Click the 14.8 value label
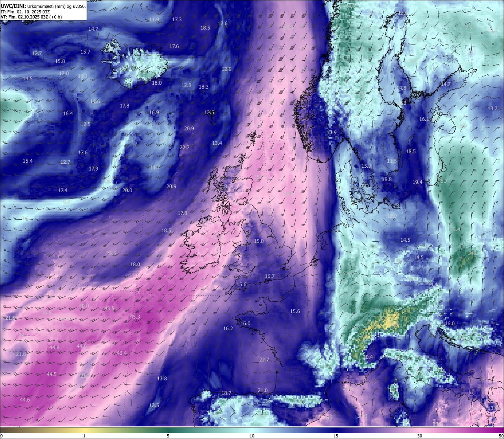This screenshot has height=439, width=504. 401,88
